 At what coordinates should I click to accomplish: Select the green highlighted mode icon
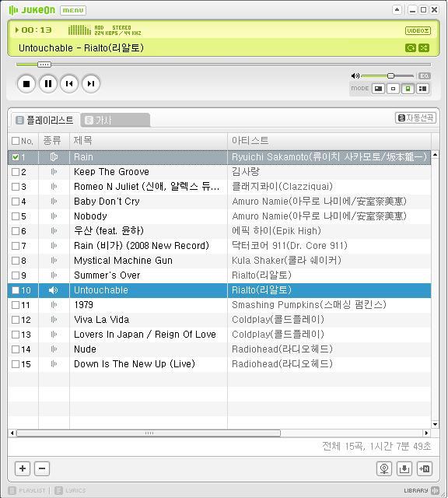408,89
